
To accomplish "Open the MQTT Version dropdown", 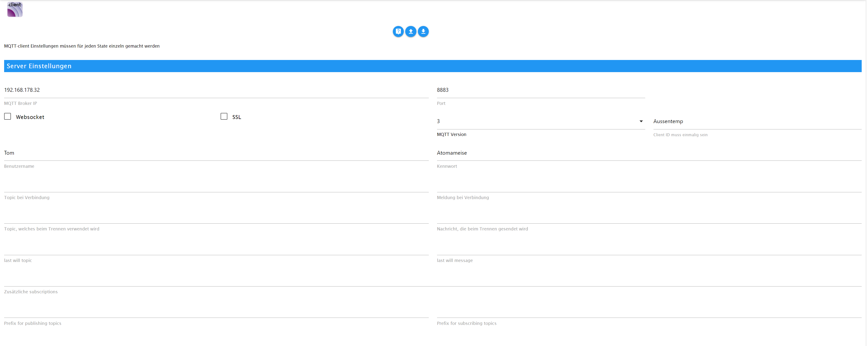I will point(541,121).
